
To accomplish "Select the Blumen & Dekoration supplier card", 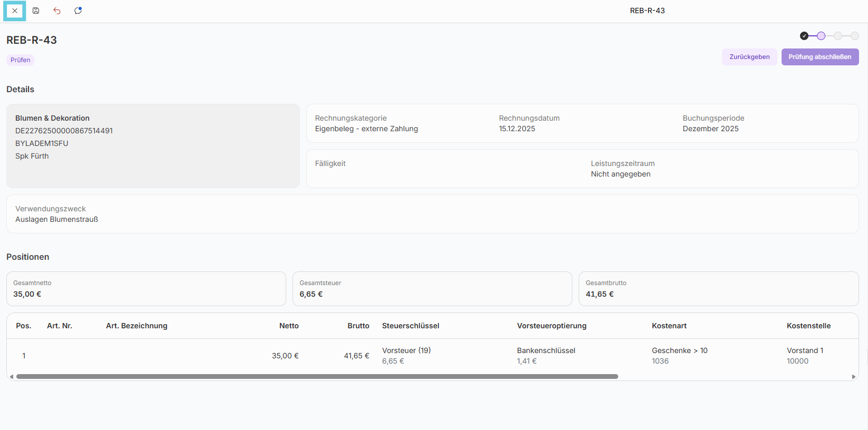I will pos(153,146).
